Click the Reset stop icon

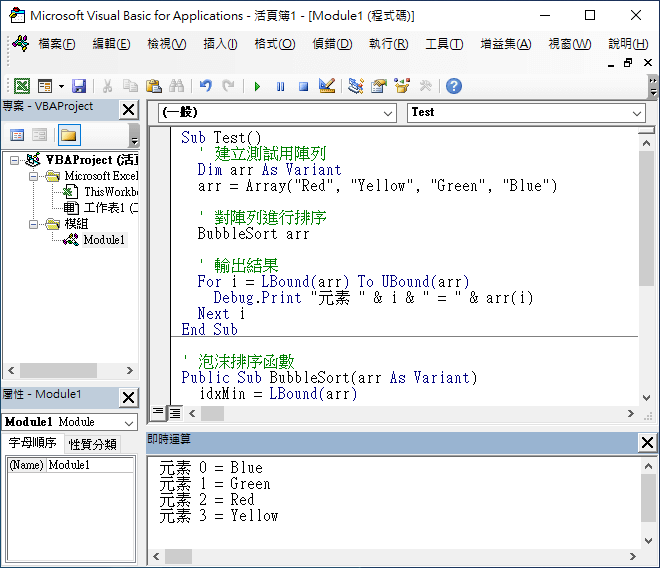[x=303, y=87]
